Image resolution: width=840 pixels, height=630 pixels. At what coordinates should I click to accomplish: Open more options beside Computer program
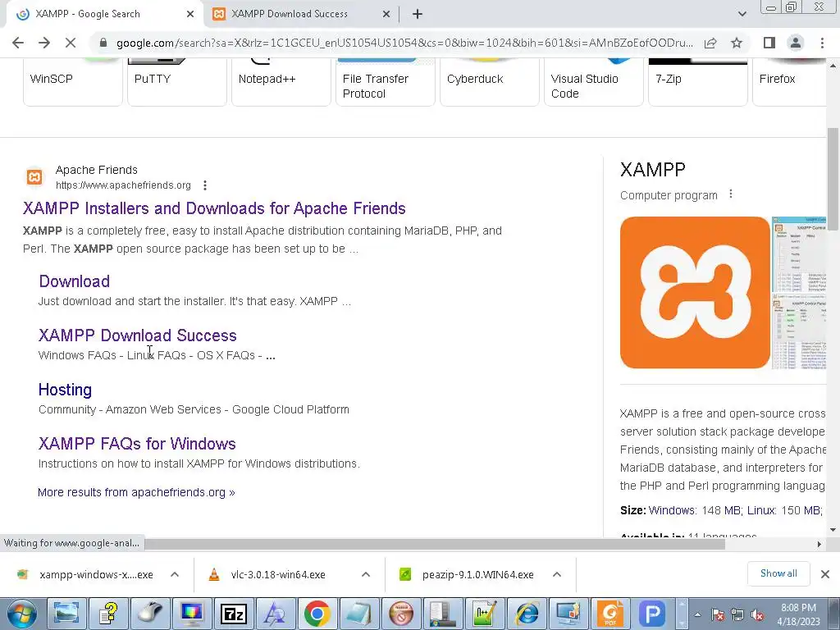[x=731, y=194]
